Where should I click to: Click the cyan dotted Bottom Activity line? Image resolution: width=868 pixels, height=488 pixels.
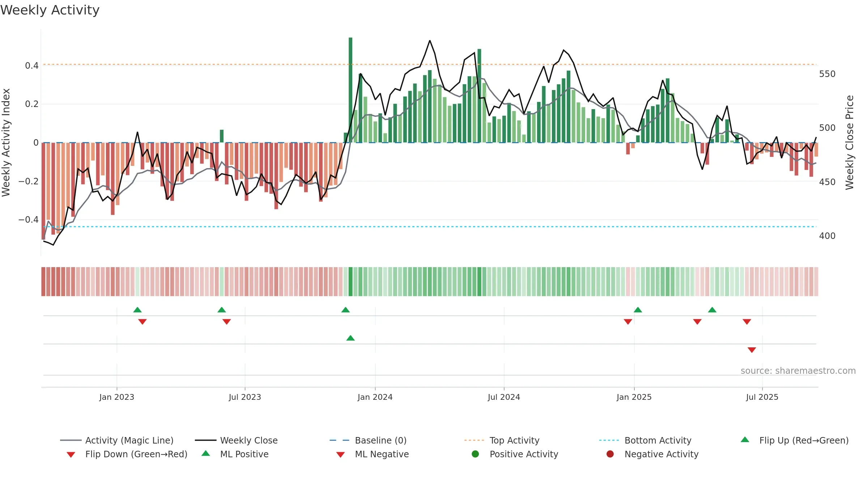click(x=430, y=227)
